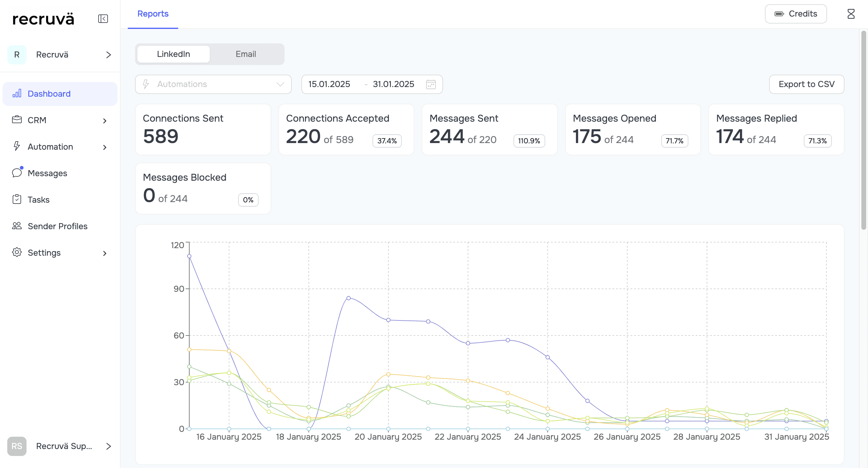Click the Connections Sent 589 card
Screen dimensions: 868x468
[x=203, y=129]
